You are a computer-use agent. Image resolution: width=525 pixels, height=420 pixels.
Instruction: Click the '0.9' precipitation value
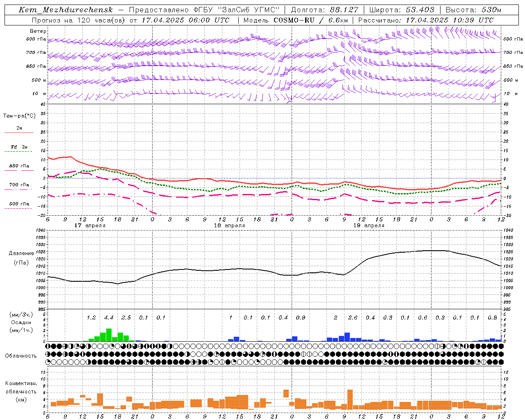pyautogui.click(x=301, y=318)
